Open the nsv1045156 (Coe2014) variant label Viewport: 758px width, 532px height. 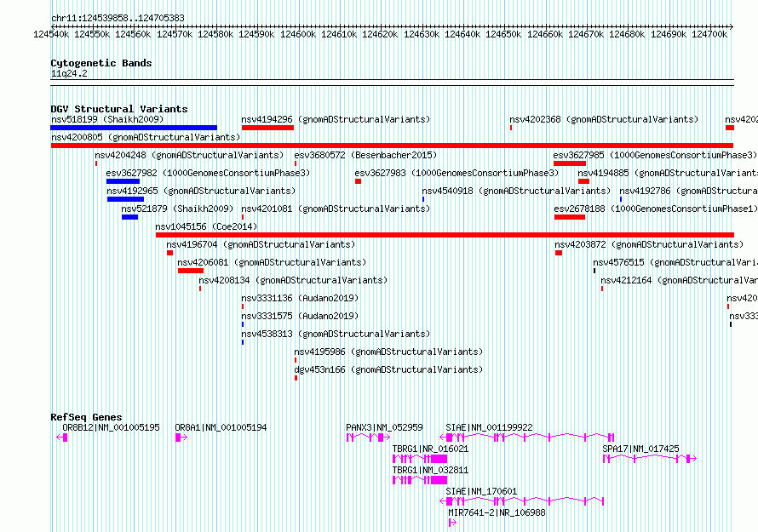click(206, 226)
